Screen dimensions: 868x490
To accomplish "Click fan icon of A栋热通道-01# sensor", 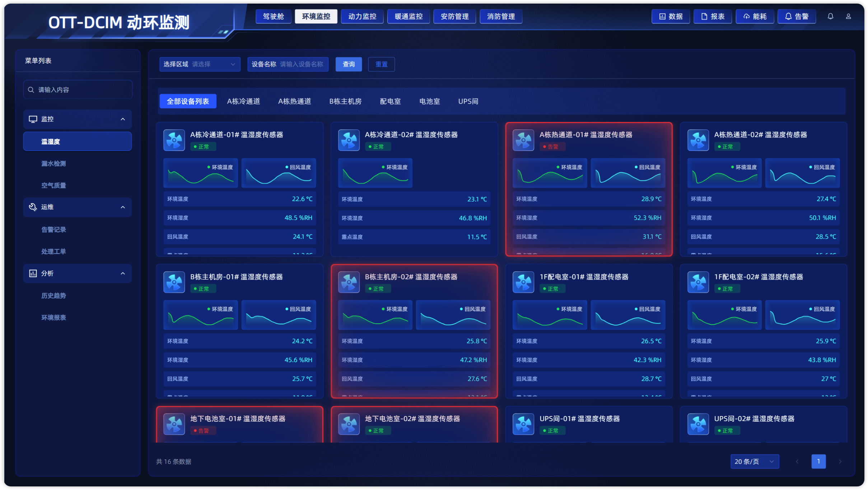I will (523, 140).
